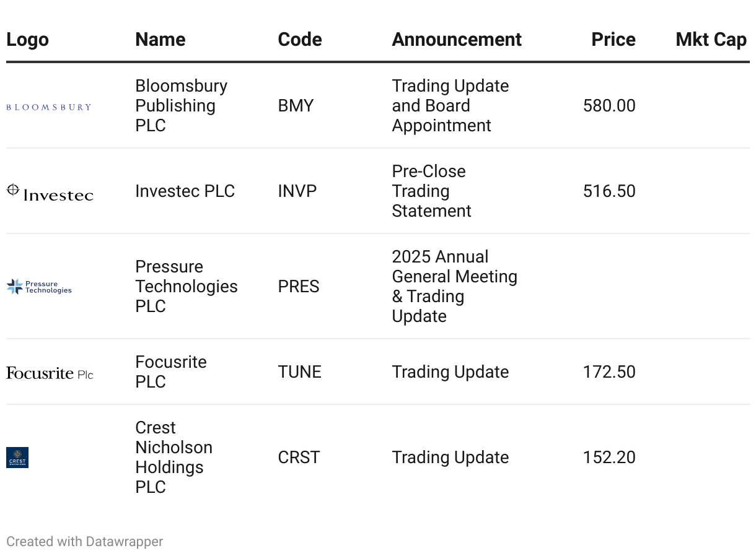Click the Bloomsbury logo image

point(49,107)
